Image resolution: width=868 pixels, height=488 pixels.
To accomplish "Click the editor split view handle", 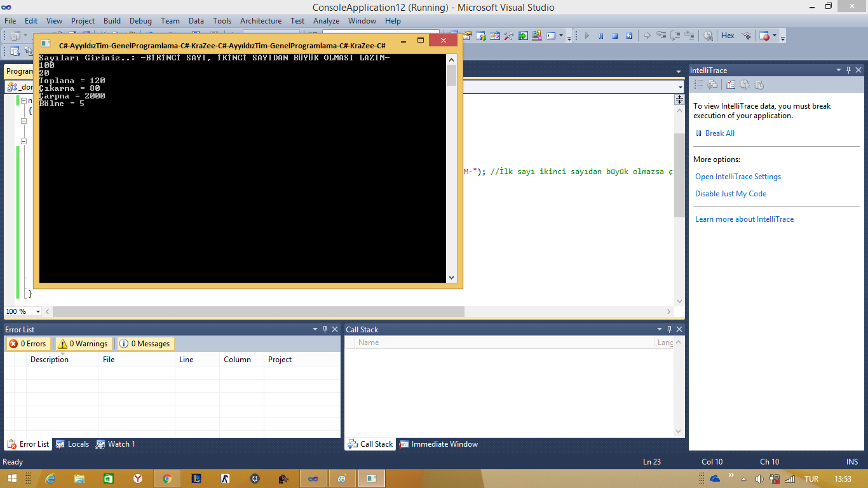I will coord(679,99).
